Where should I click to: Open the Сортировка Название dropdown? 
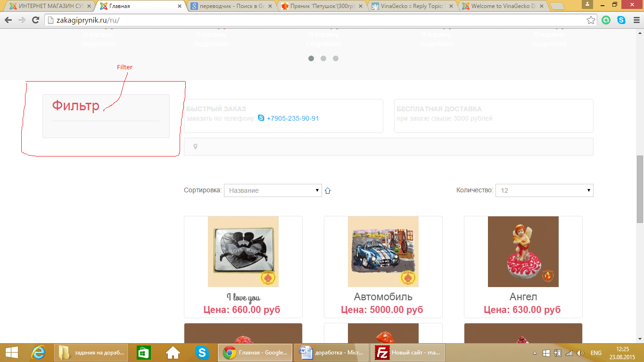[272, 190]
